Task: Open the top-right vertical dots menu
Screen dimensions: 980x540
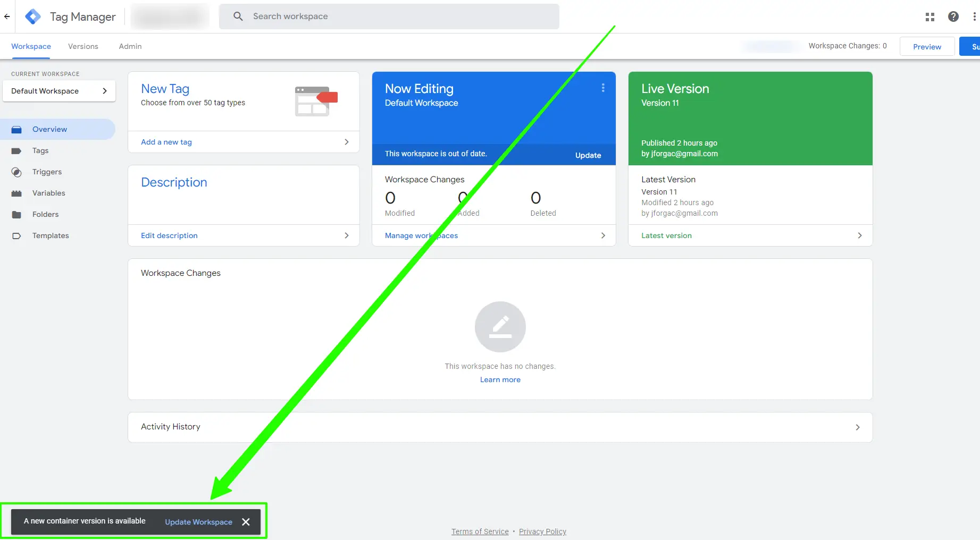Action: click(974, 16)
